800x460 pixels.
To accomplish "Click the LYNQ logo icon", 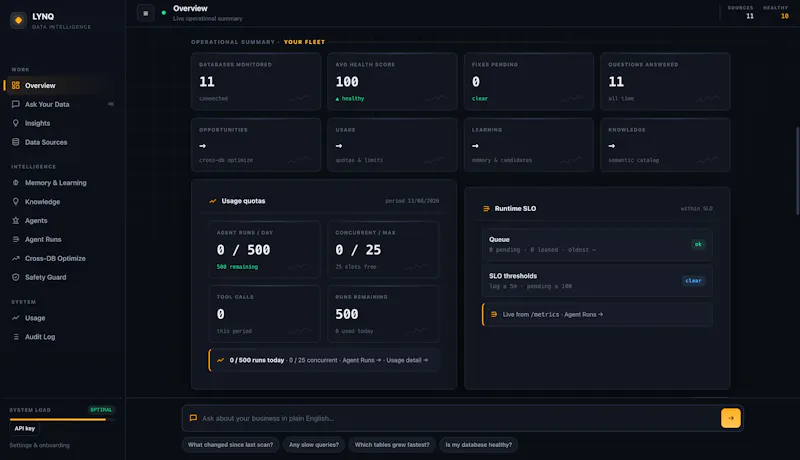I will (x=18, y=20).
